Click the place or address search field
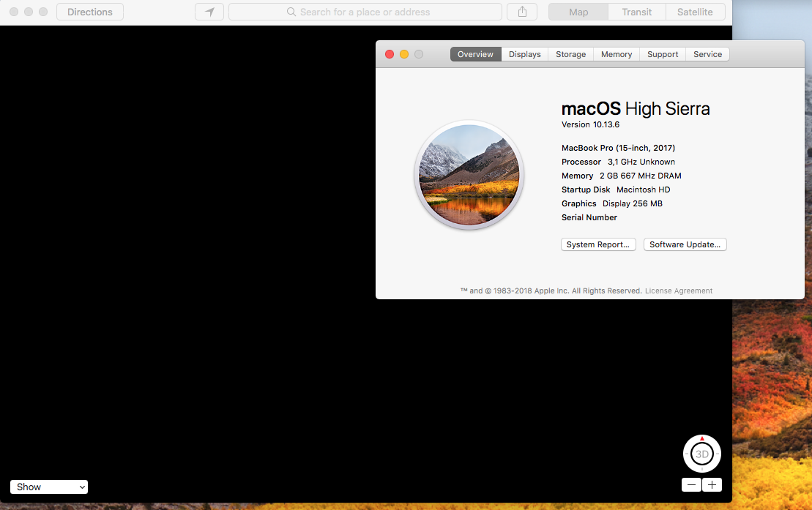812x510 pixels. 365,12
